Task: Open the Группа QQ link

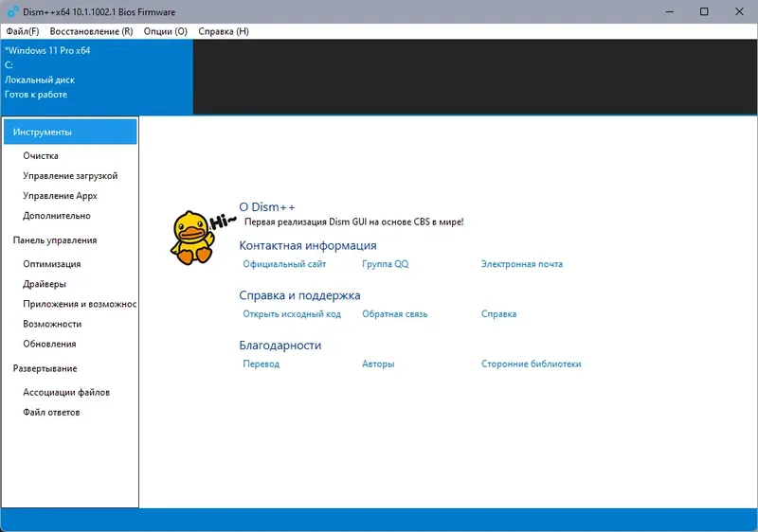Action: pyautogui.click(x=386, y=264)
